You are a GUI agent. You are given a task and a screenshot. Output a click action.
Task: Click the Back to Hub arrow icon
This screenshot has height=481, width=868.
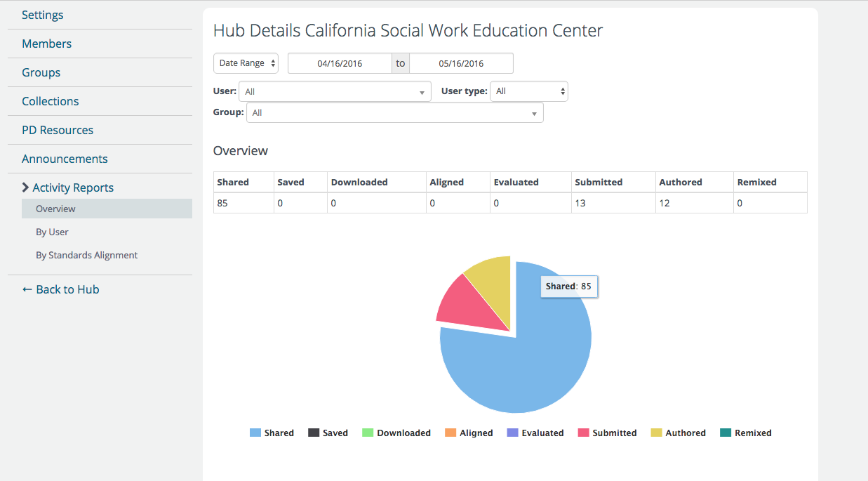[27, 289]
